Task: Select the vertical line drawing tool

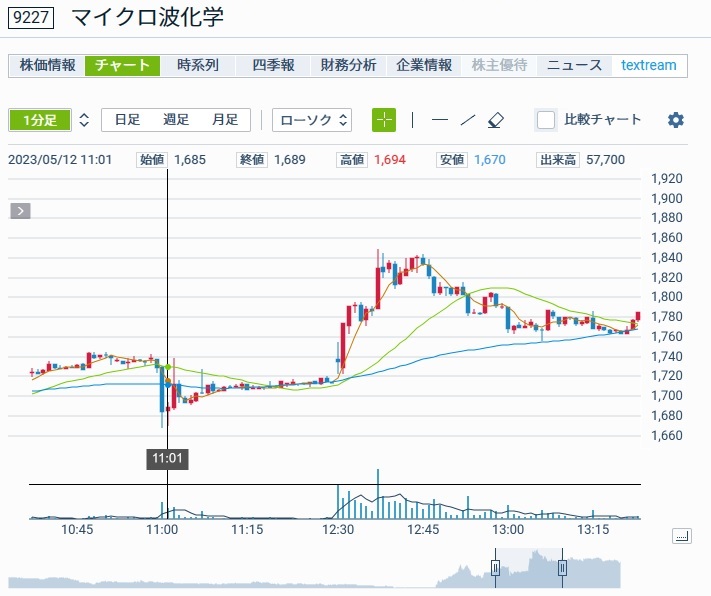Action: coord(412,120)
